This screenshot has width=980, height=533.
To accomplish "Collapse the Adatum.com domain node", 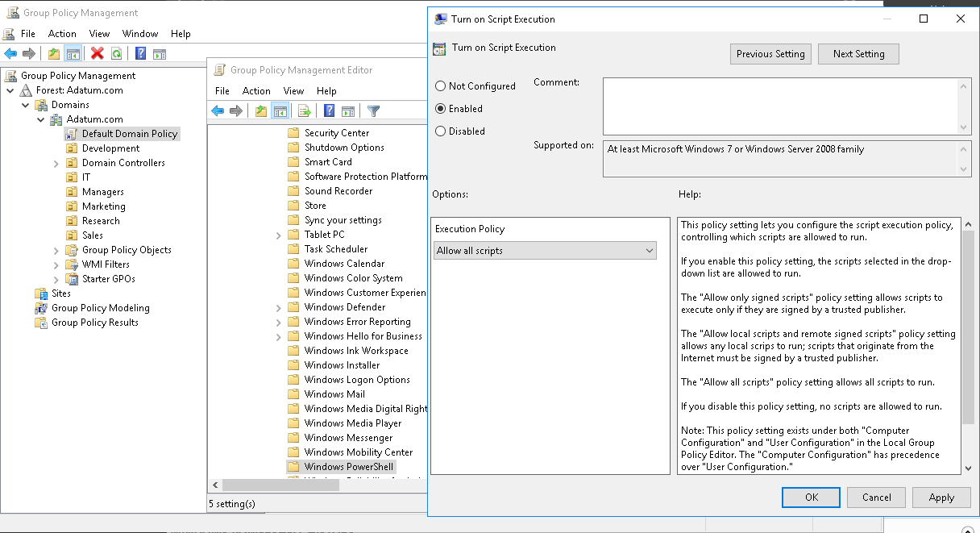I will point(41,119).
